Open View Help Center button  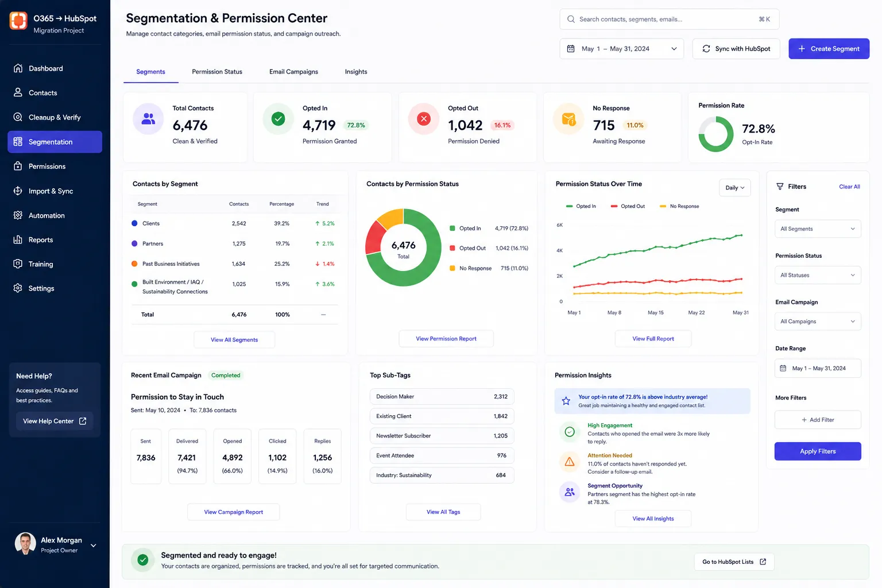tap(55, 421)
